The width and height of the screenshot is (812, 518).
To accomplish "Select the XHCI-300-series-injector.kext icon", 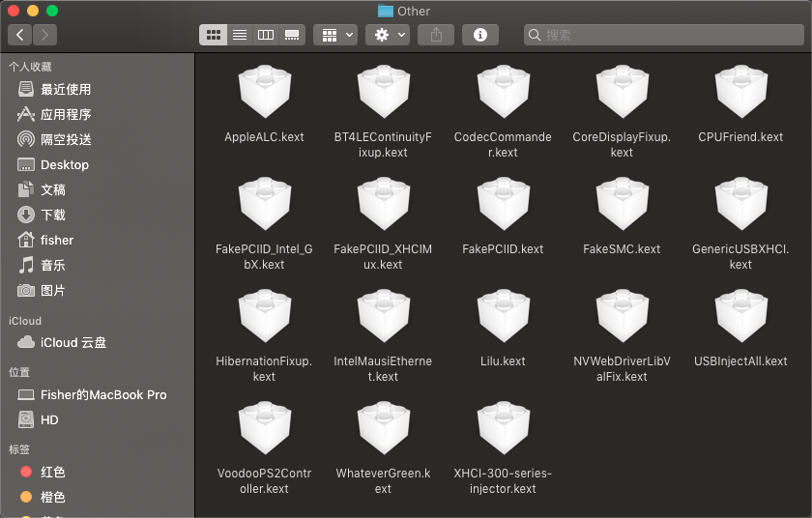I will tap(503, 428).
